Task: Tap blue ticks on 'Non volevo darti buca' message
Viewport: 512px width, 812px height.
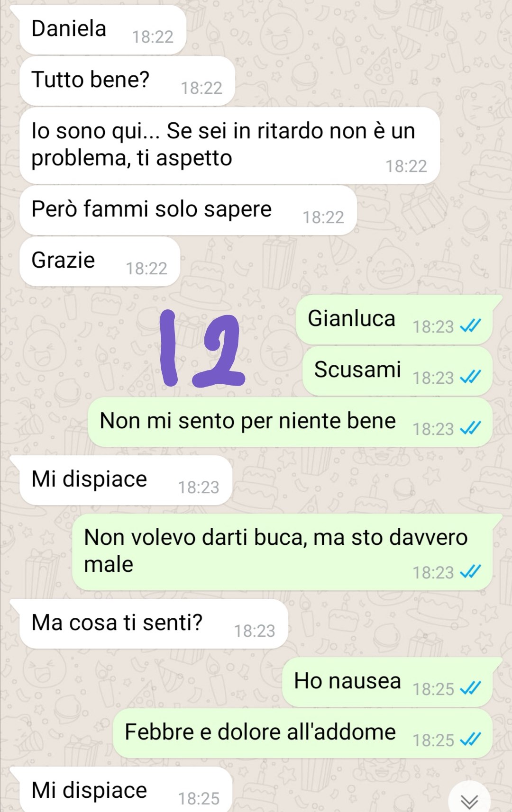Action: click(x=471, y=571)
